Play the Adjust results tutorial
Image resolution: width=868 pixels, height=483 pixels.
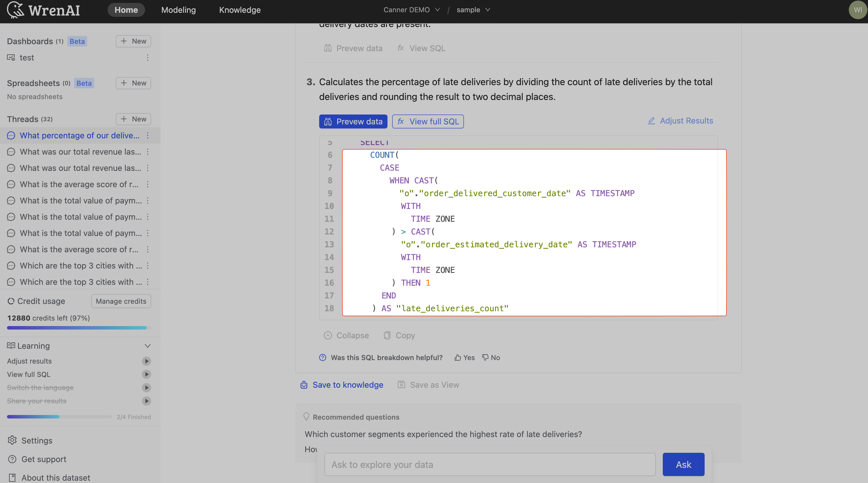point(146,361)
